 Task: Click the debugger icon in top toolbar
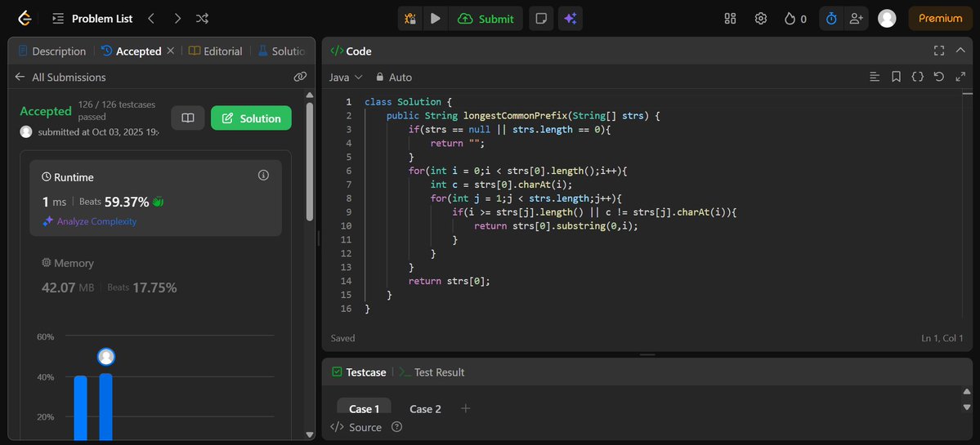click(410, 19)
